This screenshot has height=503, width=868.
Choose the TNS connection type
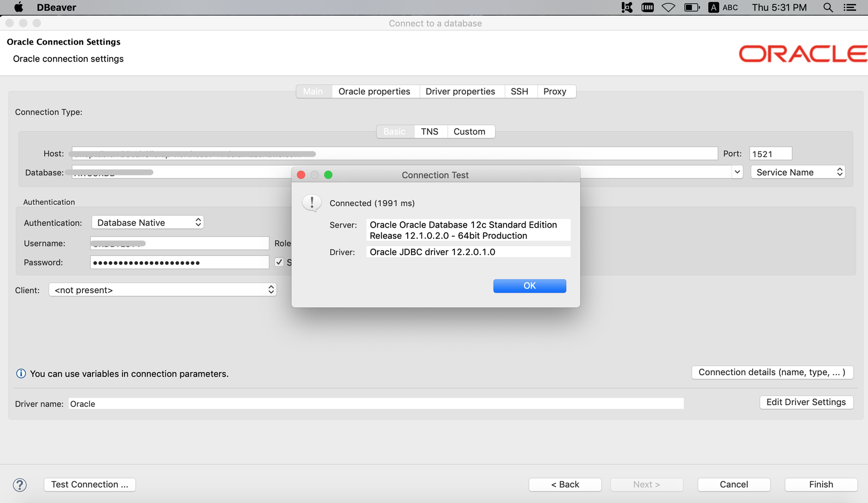[430, 131]
